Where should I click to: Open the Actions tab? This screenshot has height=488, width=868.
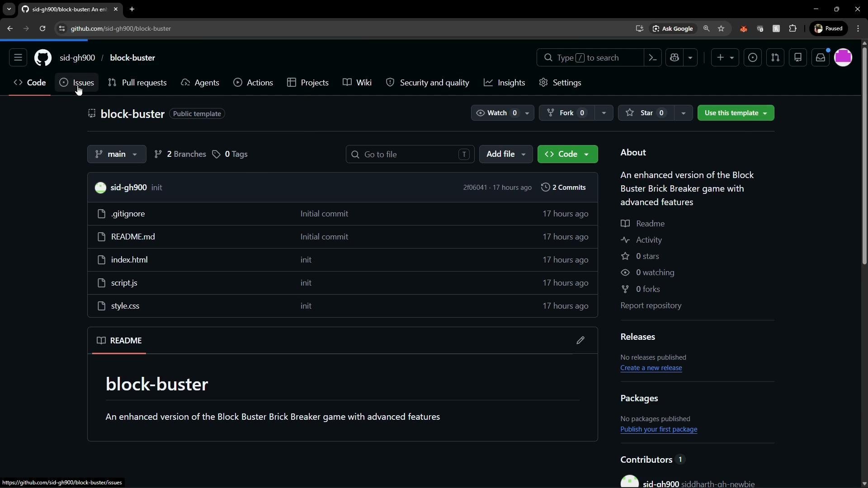[253, 83]
